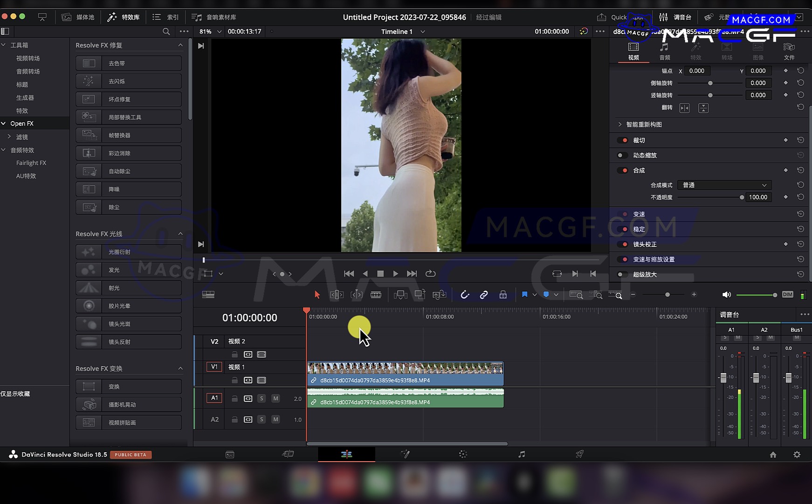Open the Color page icon
This screenshot has height=504, width=812.
(463, 455)
